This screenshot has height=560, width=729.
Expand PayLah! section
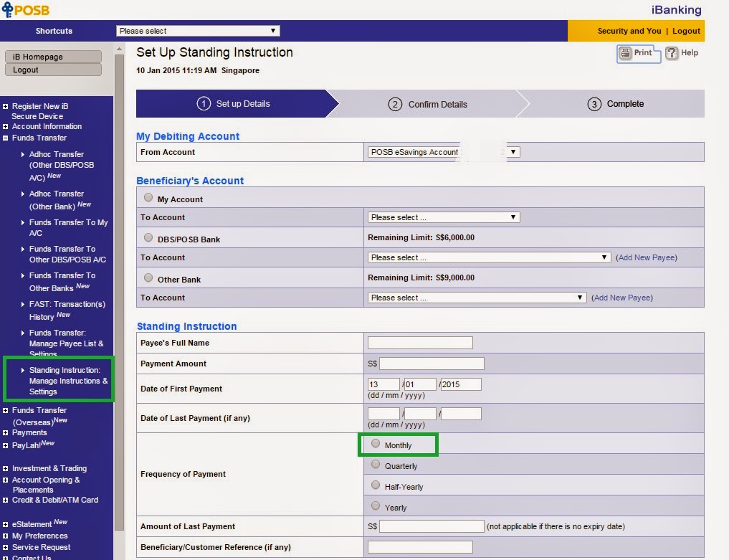point(6,445)
